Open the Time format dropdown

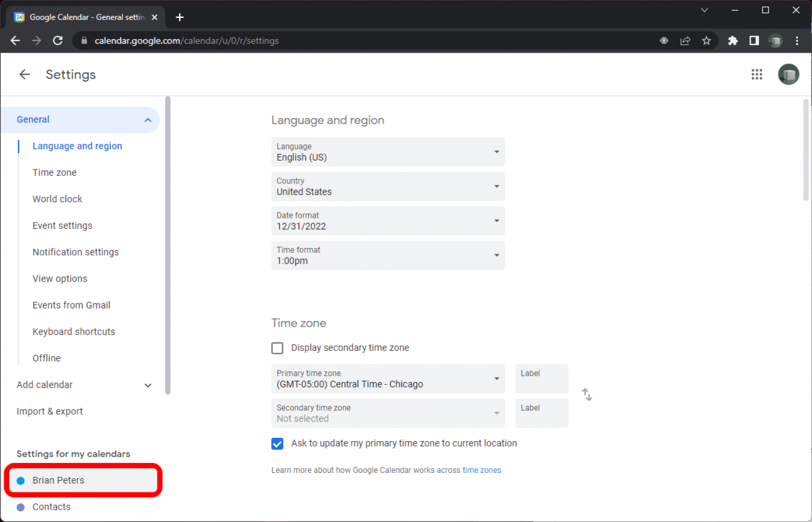pyautogui.click(x=388, y=255)
